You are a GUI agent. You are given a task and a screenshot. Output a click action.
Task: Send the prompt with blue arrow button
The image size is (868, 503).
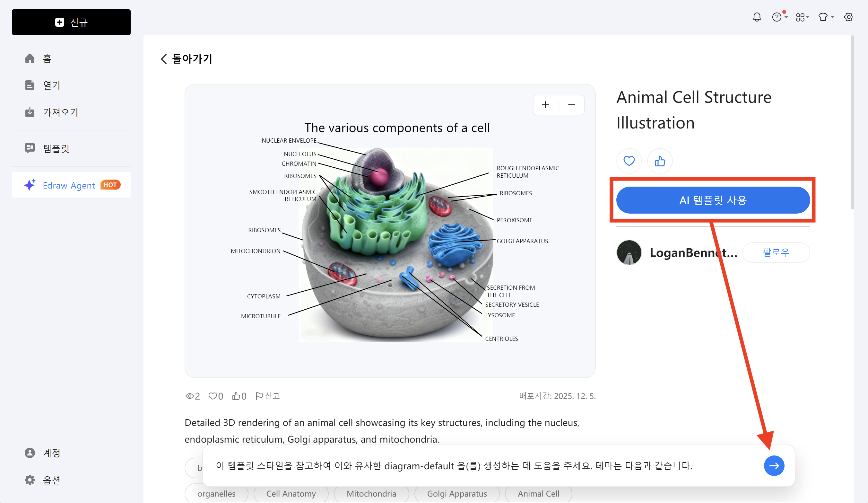[x=774, y=466]
